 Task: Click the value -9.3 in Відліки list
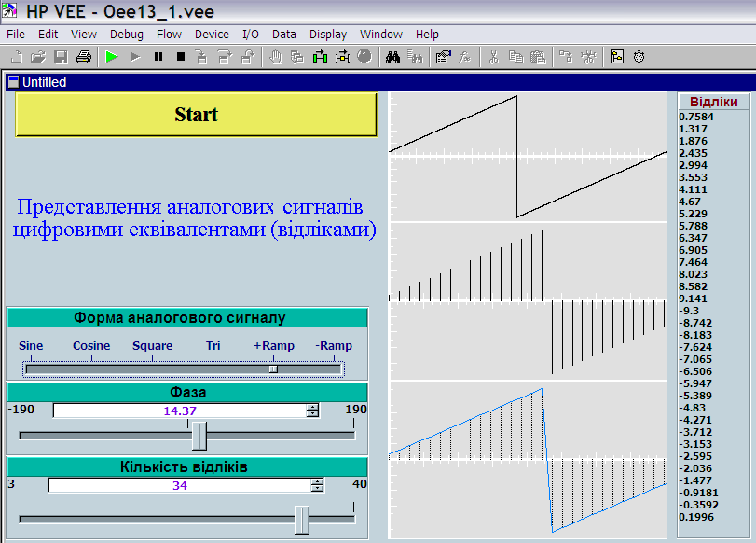coord(689,311)
